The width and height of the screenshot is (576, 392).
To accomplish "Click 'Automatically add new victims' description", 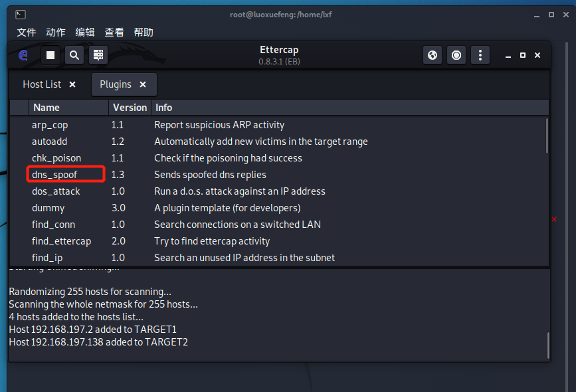I will pos(261,142).
